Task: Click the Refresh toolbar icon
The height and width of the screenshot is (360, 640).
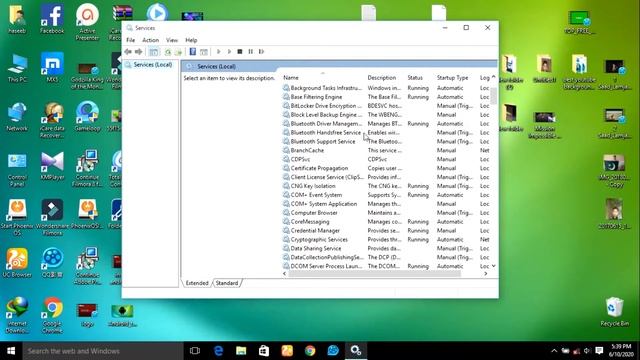Action: point(168,52)
